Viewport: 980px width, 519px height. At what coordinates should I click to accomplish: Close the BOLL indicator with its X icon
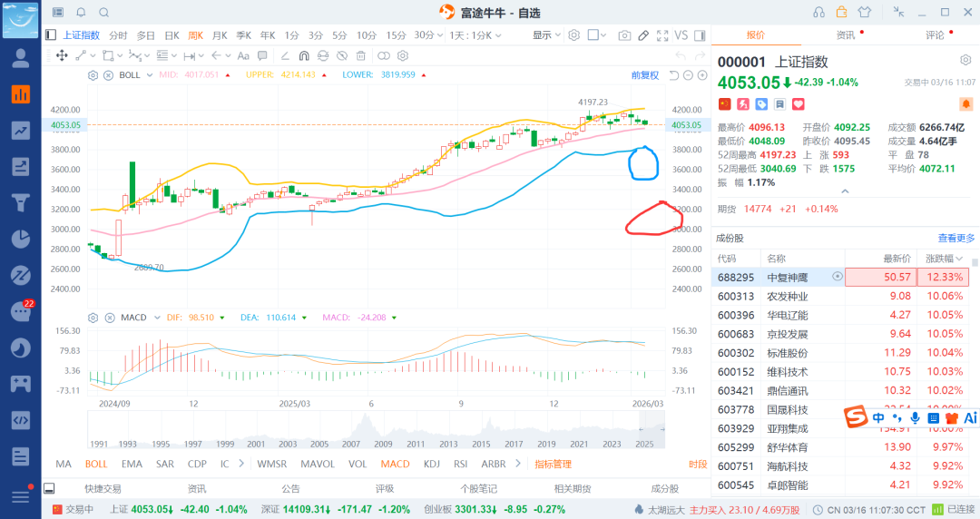[108, 75]
